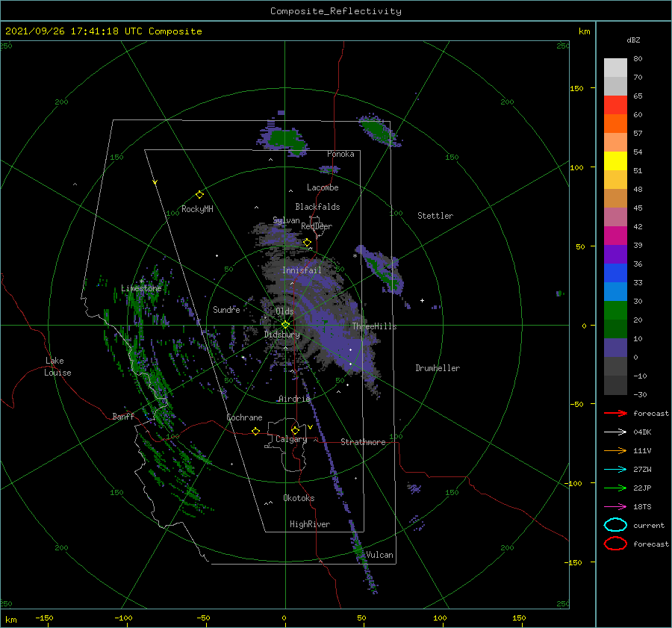Viewport: 672px width, 628px height.
Task: Click the Drumheller label
Action: coord(438,368)
